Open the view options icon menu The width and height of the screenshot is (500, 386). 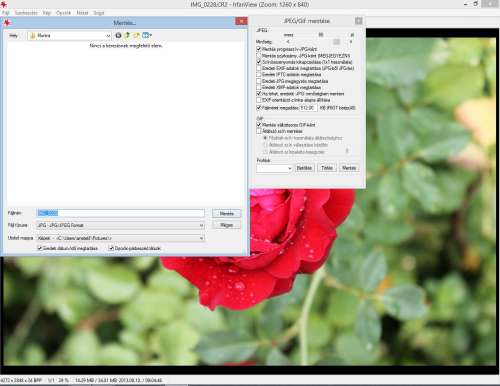tap(147, 35)
